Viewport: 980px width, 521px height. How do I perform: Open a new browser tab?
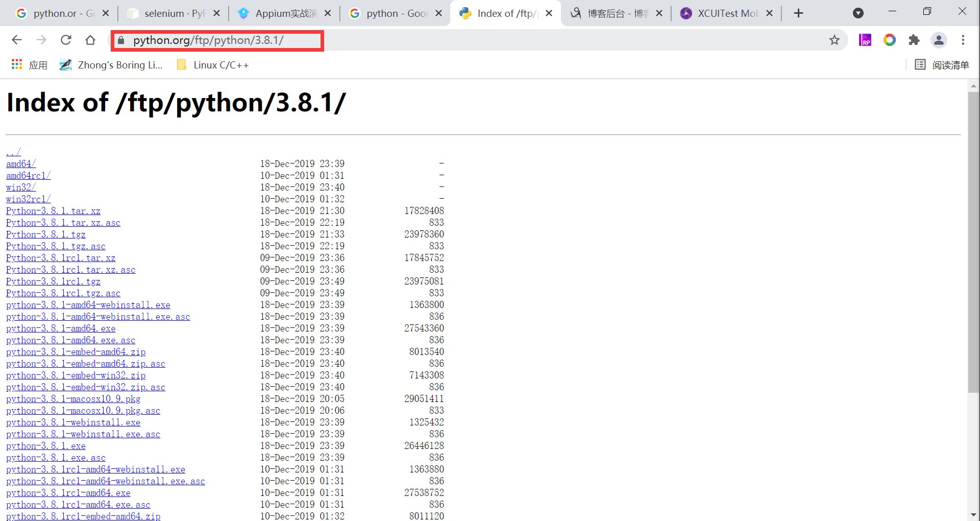tap(799, 13)
